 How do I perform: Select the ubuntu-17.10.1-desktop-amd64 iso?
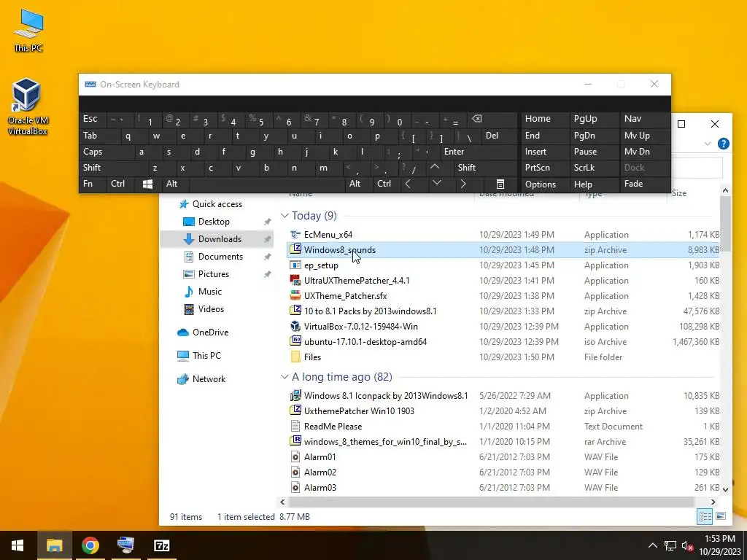coord(503,342)
